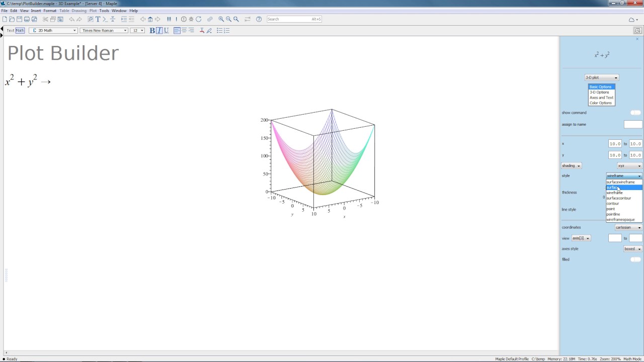This screenshot has width=644, height=362.
Task: Click the Cut scissors icon
Action: pos(45,19)
